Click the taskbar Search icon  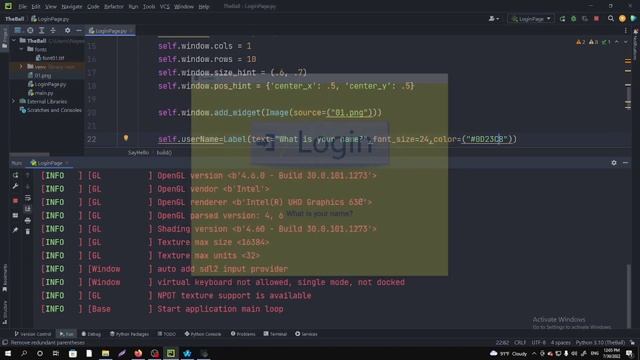click(x=24, y=353)
